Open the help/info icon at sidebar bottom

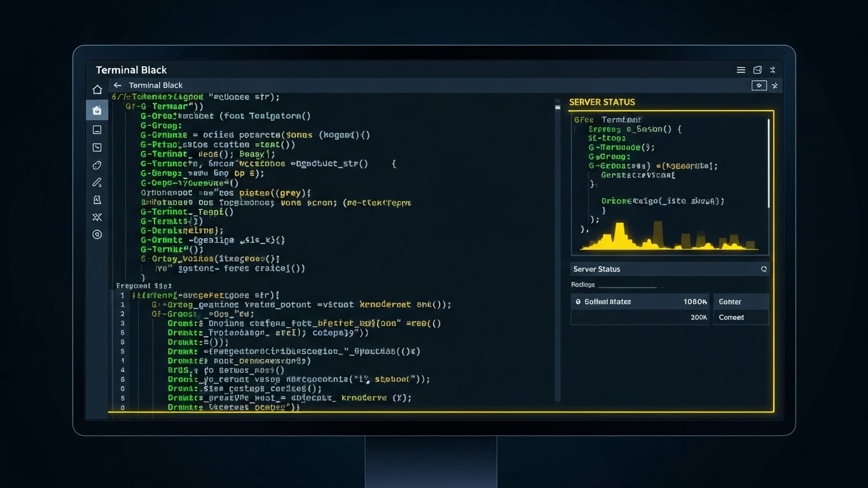tap(97, 234)
